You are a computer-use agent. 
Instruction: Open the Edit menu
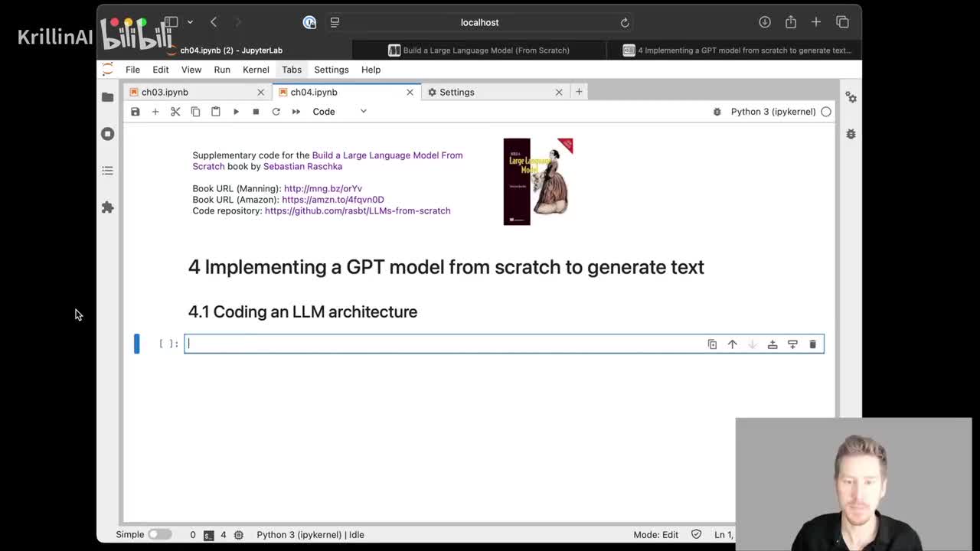pos(161,70)
